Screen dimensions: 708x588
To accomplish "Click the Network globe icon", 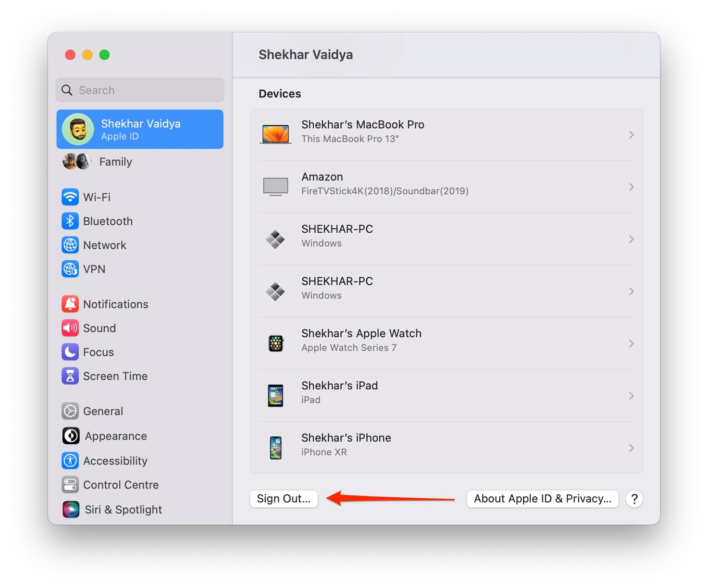I will tap(70, 245).
